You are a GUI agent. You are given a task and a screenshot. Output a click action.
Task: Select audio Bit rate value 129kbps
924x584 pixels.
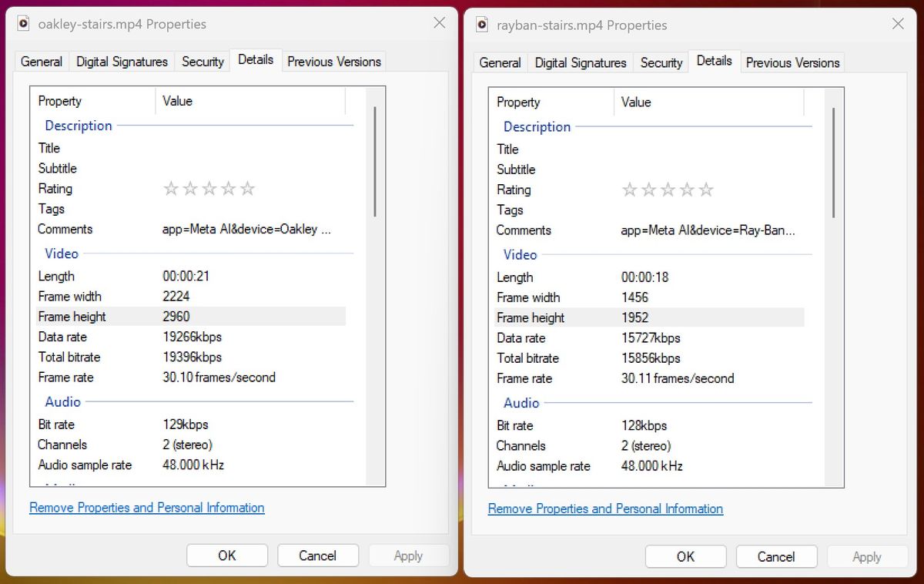(186, 424)
